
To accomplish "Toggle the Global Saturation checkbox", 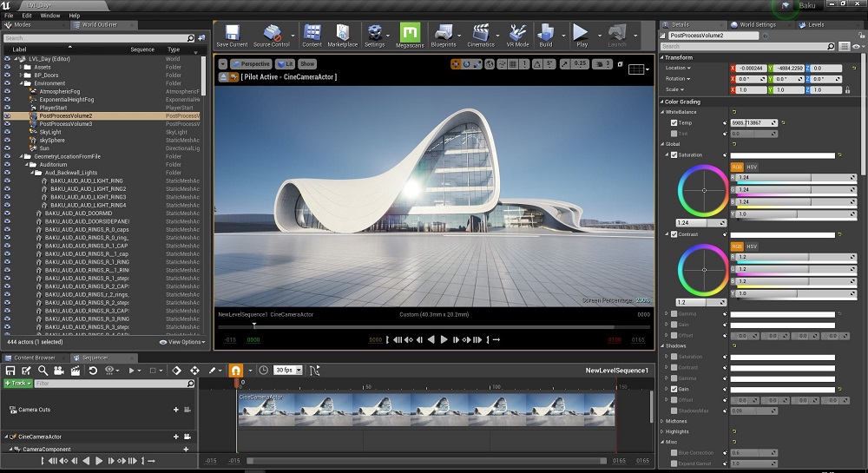I will [674, 154].
